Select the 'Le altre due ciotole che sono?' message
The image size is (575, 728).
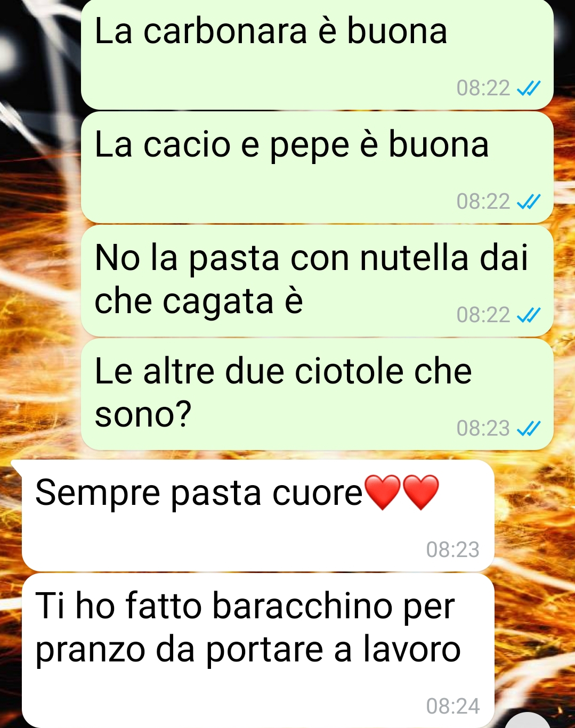(x=317, y=394)
